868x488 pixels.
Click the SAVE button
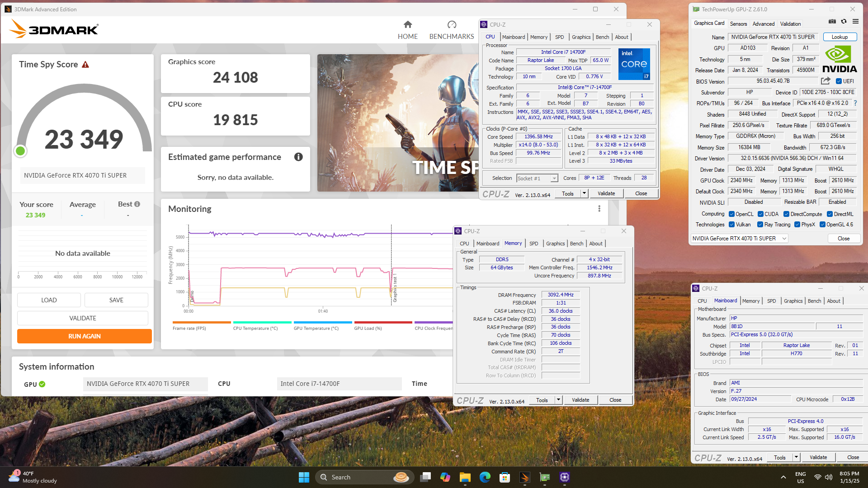pyautogui.click(x=116, y=300)
